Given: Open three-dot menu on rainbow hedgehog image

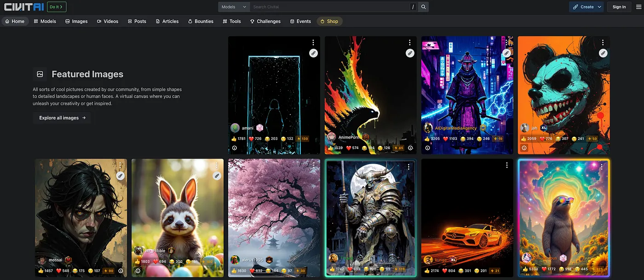Looking at the screenshot, I should (409, 42).
